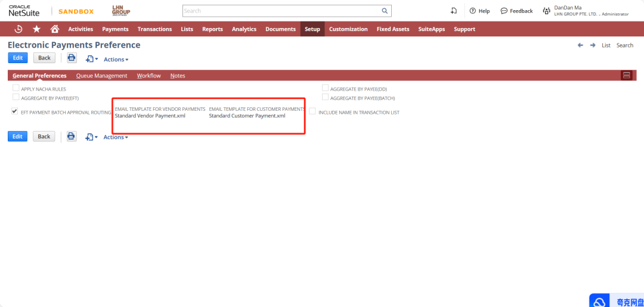This screenshot has height=307, width=644.
Task: Expand the top Actions dropdown
Action: click(x=116, y=60)
